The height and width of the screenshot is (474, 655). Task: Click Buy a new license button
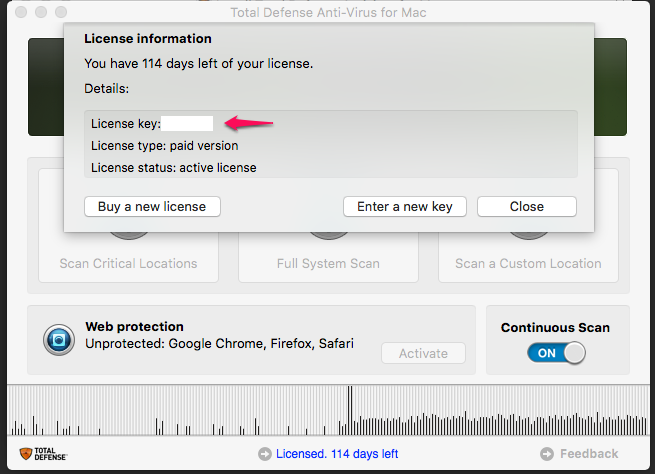(152, 207)
